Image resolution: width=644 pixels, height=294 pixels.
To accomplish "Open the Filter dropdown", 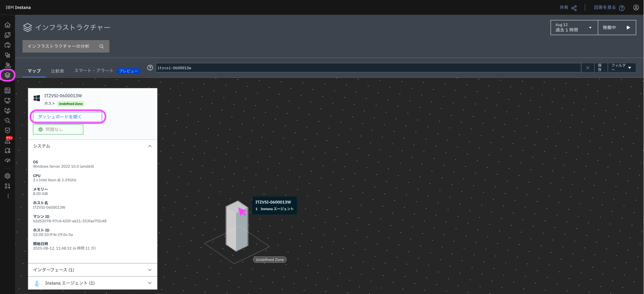I will pyautogui.click(x=621, y=68).
